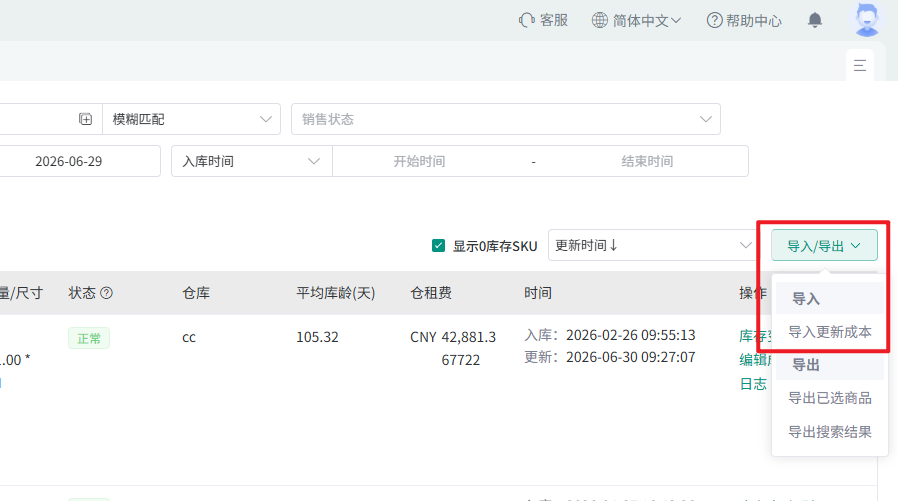
Task: Open help center question mark icon
Action: [x=714, y=21]
